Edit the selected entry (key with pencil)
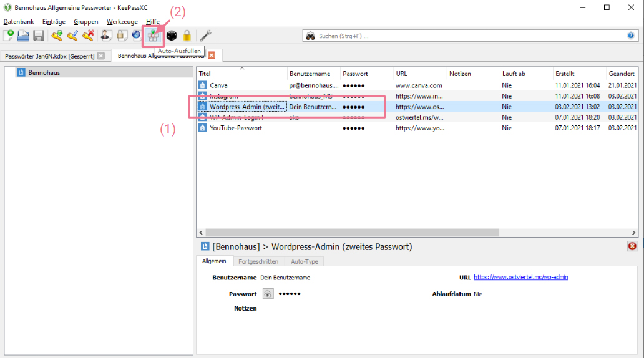 (x=72, y=36)
